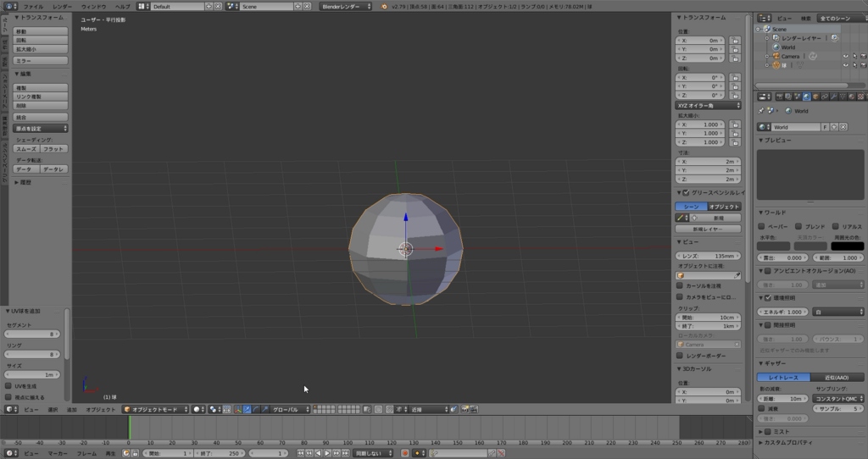Screen dimensions: 868x459
Task: Select the scale manipulator icon
Action: 265,409
